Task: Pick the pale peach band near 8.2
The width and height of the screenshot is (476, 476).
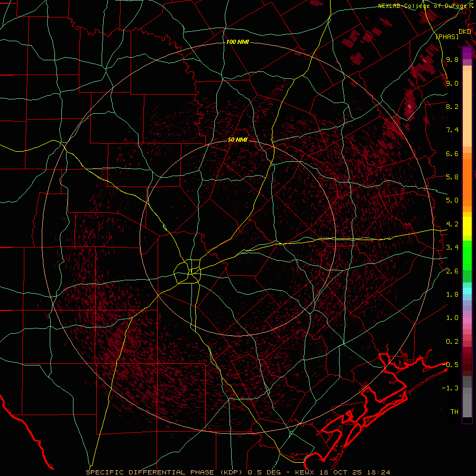Action: (467, 108)
